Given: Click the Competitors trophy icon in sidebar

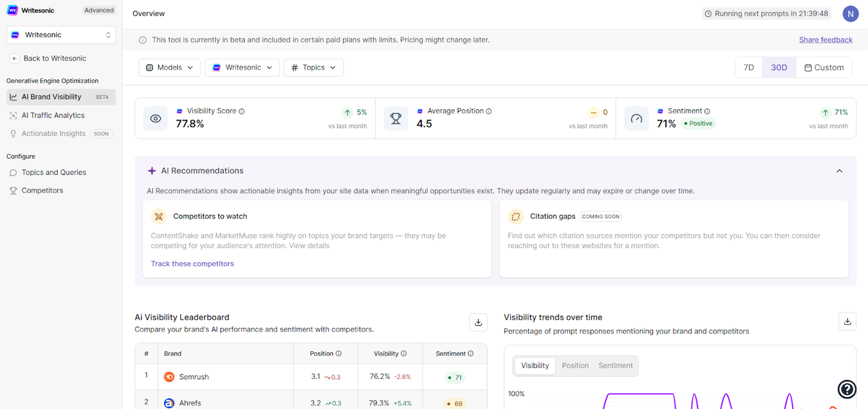Looking at the screenshot, I should click(14, 190).
